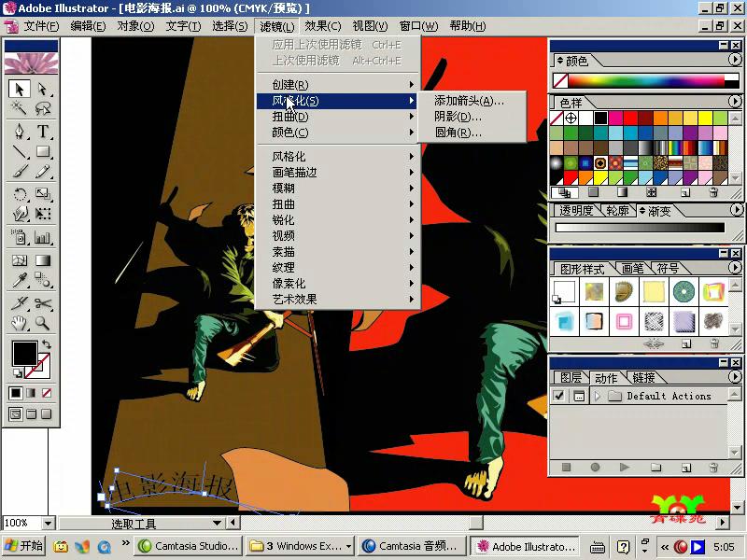Screen dimensions: 747x560
Task: Open the 渐变 panel options menu arrow
Action: (x=736, y=209)
